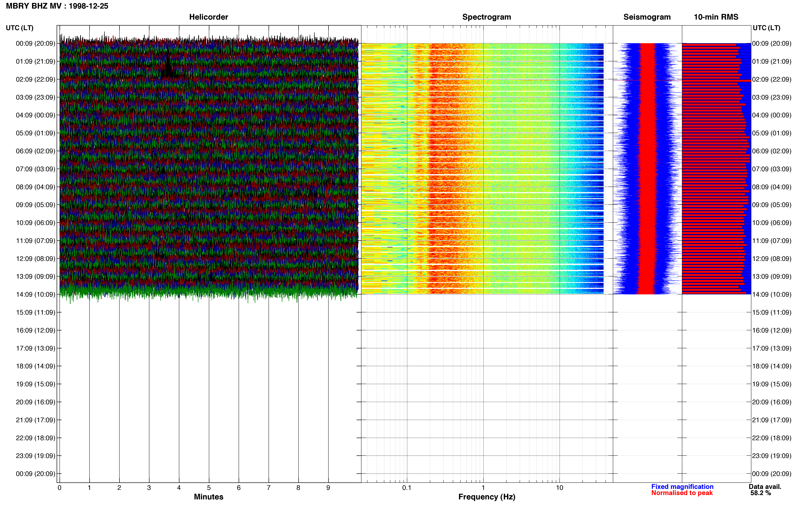The image size is (812, 508).
Task: Click 02:09 (22:09) beside the Helicorder
Action: 36,79
